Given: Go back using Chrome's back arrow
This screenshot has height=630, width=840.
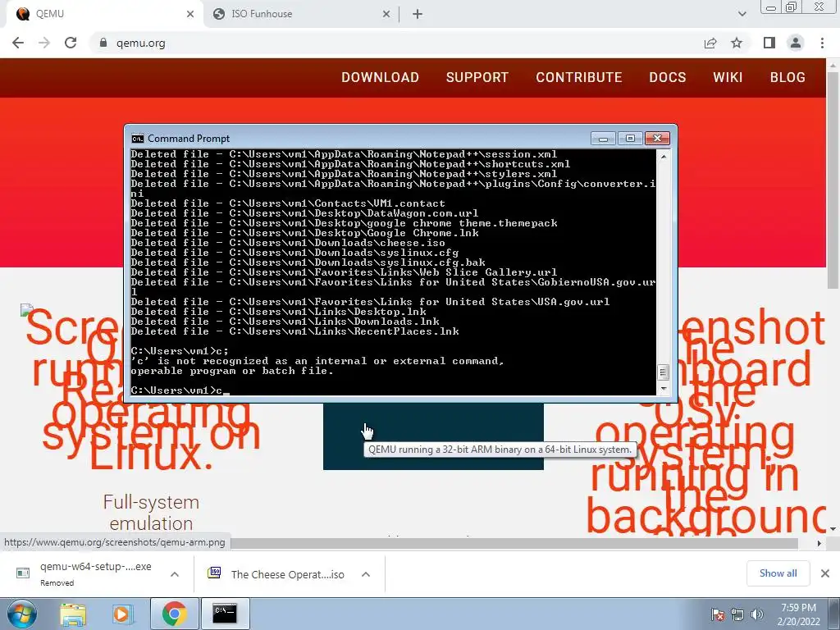Looking at the screenshot, I should [18, 43].
